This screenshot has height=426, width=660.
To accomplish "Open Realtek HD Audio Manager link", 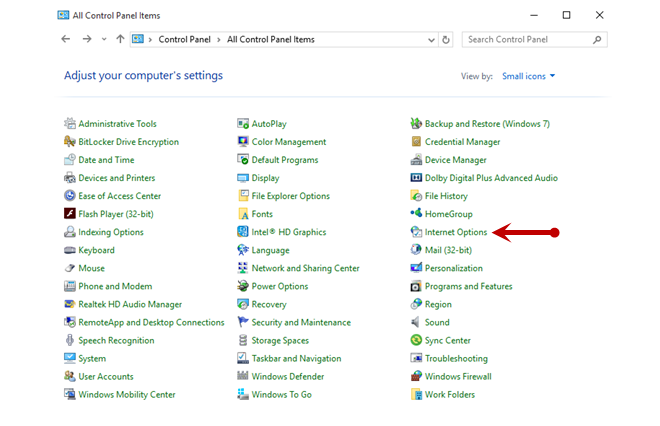I will [x=130, y=304].
